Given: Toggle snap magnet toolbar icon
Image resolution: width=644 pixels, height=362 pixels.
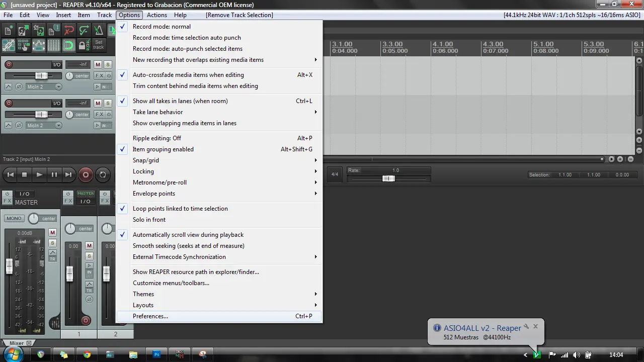Looking at the screenshot, I should (69, 45).
